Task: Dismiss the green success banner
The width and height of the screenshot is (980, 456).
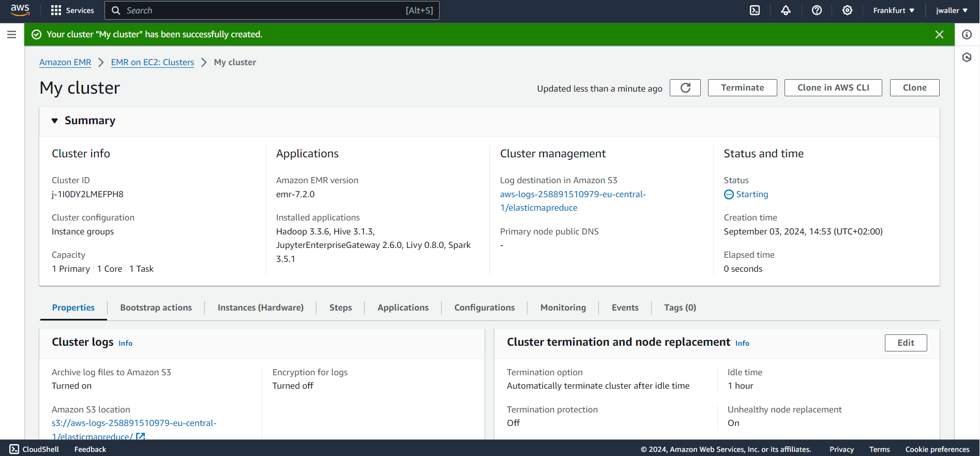Action: tap(940, 35)
